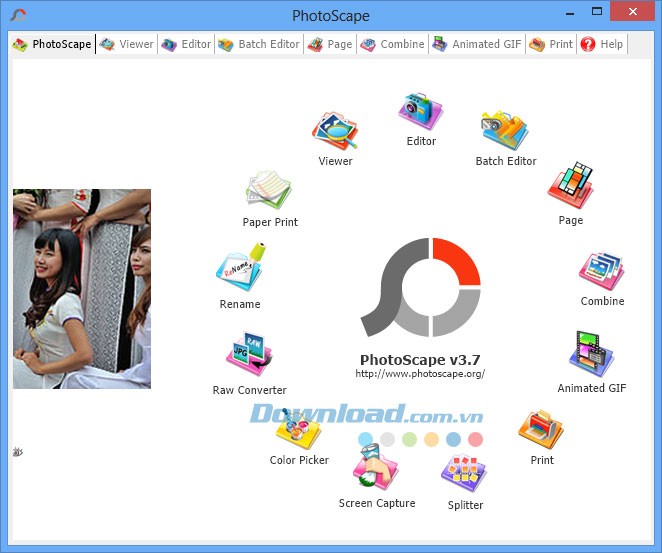662x553 pixels.
Task: Open the Batch Editor tab
Action: tap(259, 44)
